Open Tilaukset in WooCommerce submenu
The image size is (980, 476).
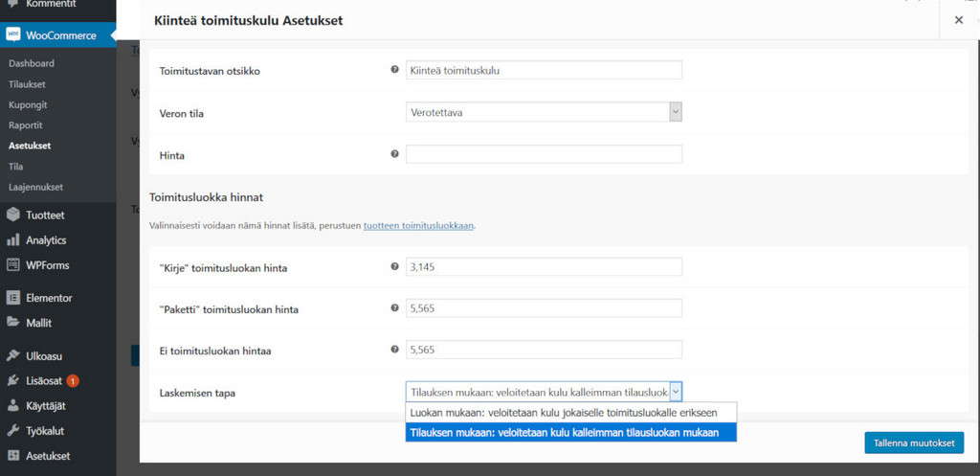[x=27, y=84]
